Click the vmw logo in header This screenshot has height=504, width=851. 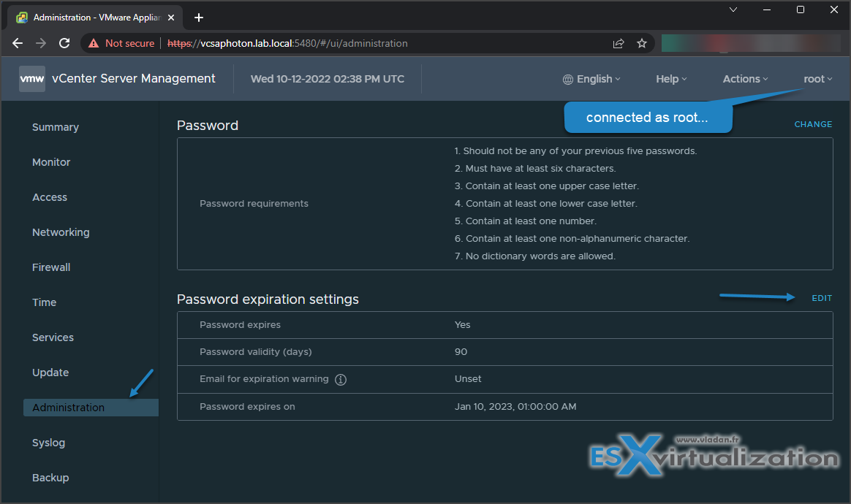pyautogui.click(x=32, y=79)
